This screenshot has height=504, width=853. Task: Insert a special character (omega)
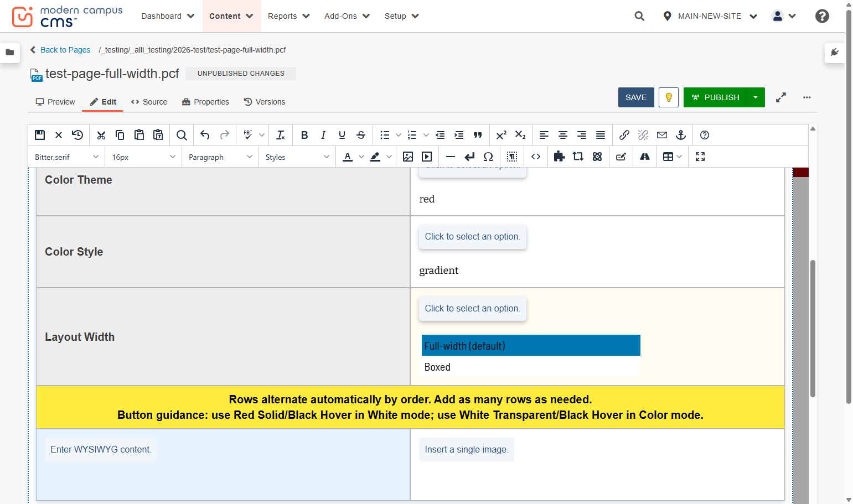click(x=488, y=157)
